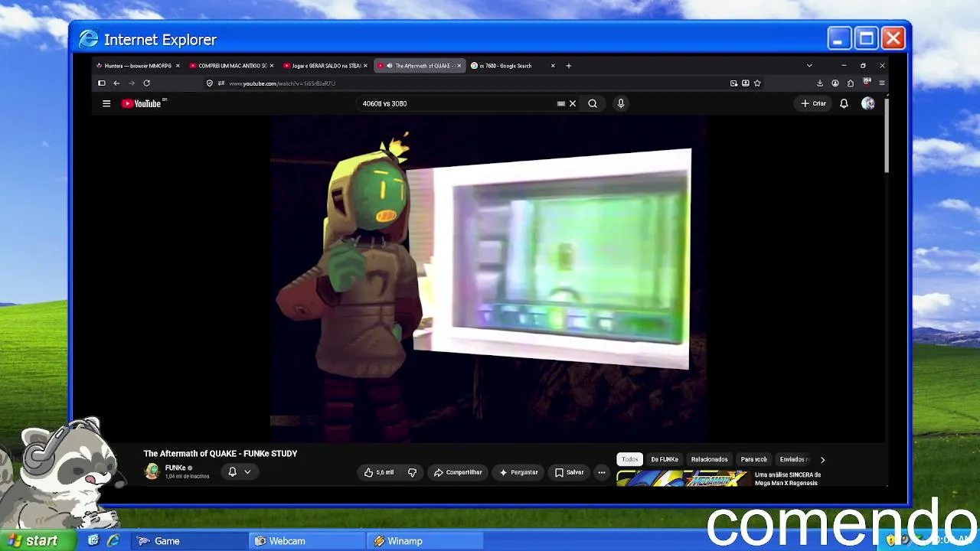Click the page vertical scrollbar thumb

[887, 134]
